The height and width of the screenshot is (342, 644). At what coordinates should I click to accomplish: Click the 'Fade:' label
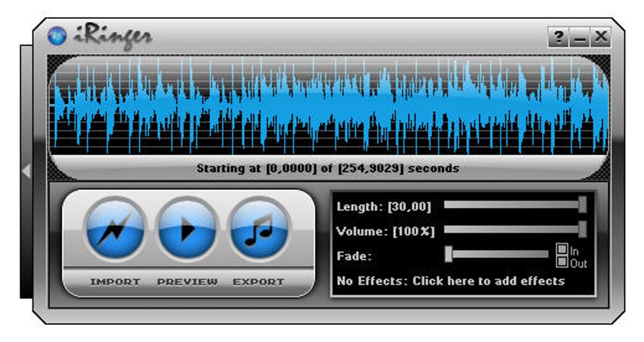click(x=354, y=256)
